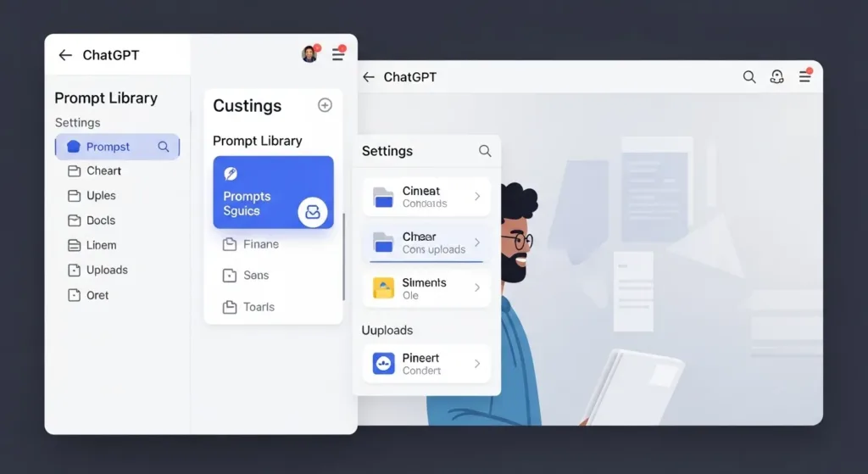Click the search icon in Settings panel
The width and height of the screenshot is (868, 474).
[x=485, y=151]
